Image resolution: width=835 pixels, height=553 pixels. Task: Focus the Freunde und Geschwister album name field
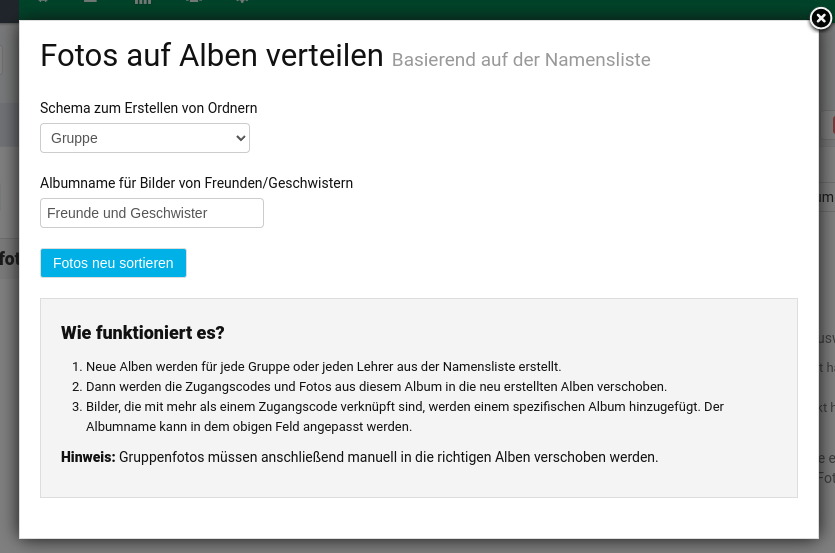(x=152, y=213)
